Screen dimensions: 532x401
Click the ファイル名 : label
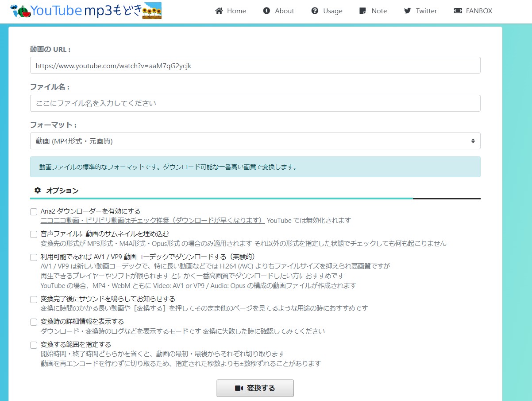point(50,87)
